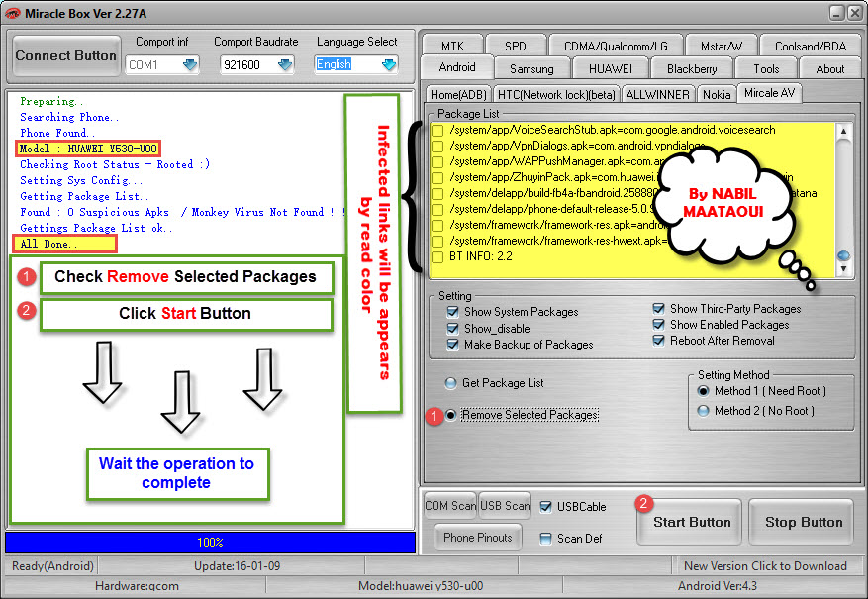
Task: Check the framework-res.apk package checkbox
Action: (437, 226)
